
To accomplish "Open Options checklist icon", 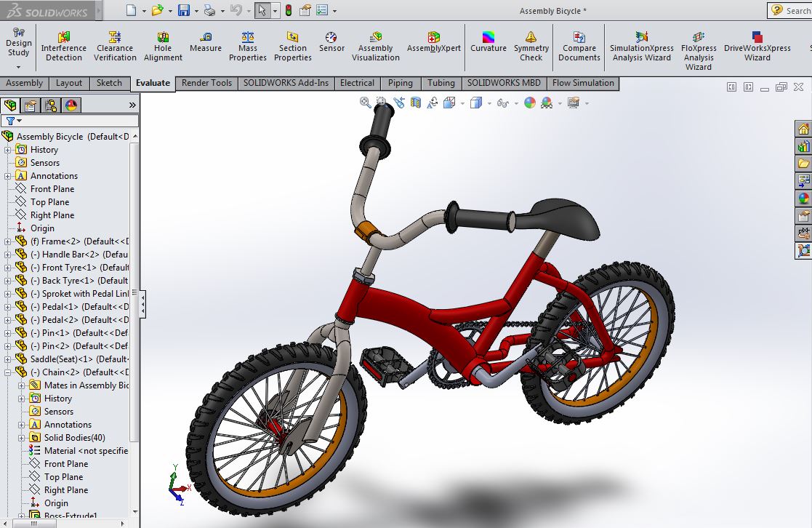I will pos(322,10).
